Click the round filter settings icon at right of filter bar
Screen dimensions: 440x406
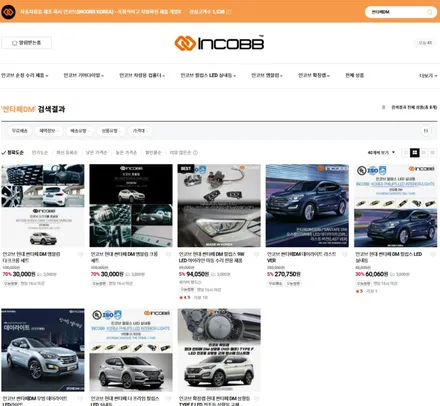click(426, 131)
